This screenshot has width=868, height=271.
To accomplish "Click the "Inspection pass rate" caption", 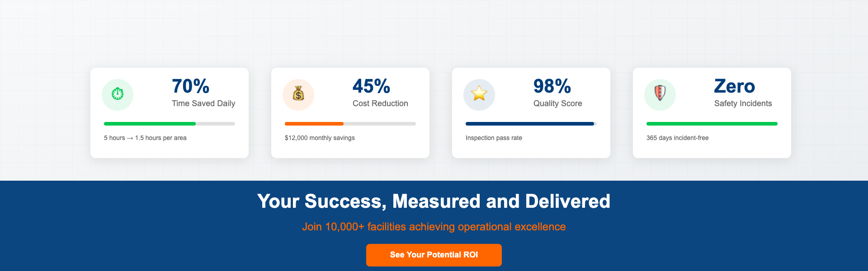I will pos(494,138).
